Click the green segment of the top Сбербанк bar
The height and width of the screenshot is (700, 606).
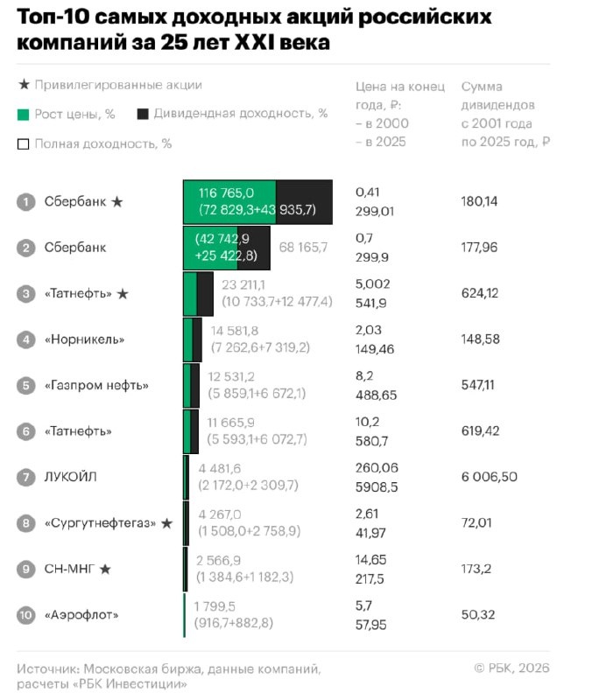pyautogui.click(x=229, y=201)
